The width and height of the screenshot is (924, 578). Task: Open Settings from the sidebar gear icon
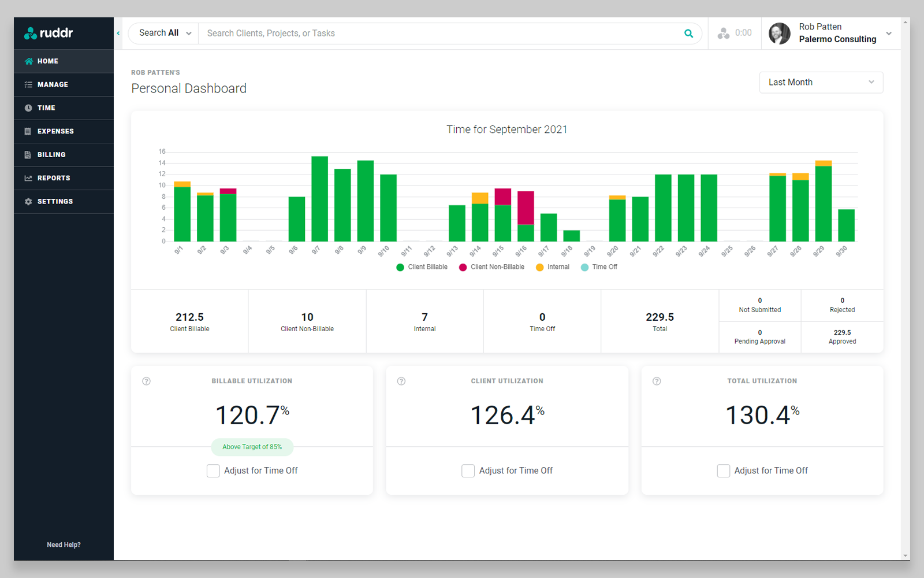28,201
